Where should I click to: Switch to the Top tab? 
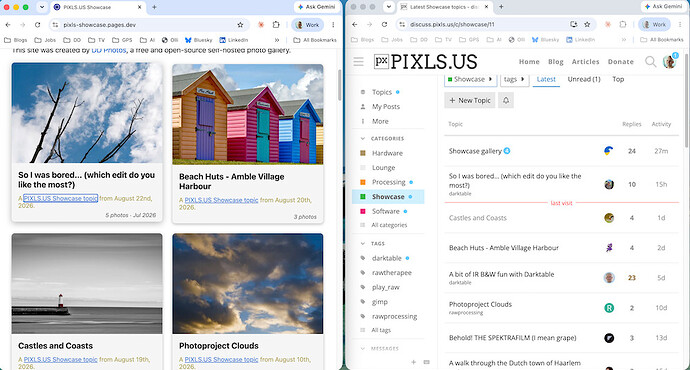pyautogui.click(x=618, y=79)
